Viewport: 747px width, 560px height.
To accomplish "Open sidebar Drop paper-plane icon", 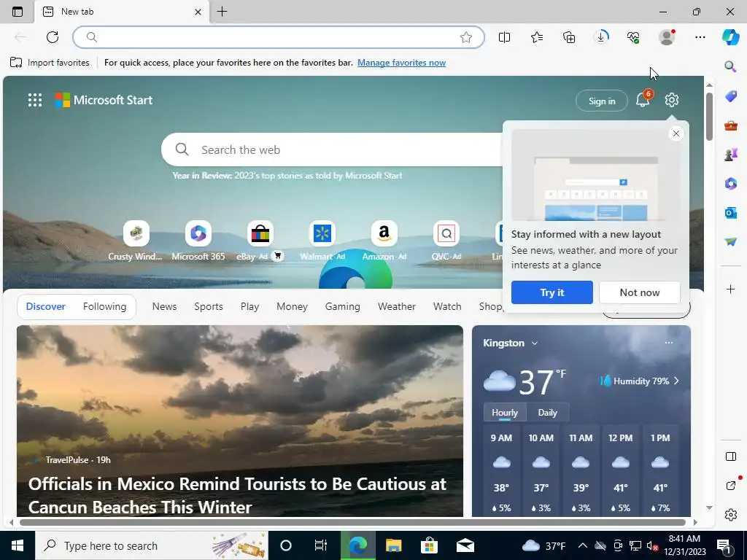I will pyautogui.click(x=731, y=241).
